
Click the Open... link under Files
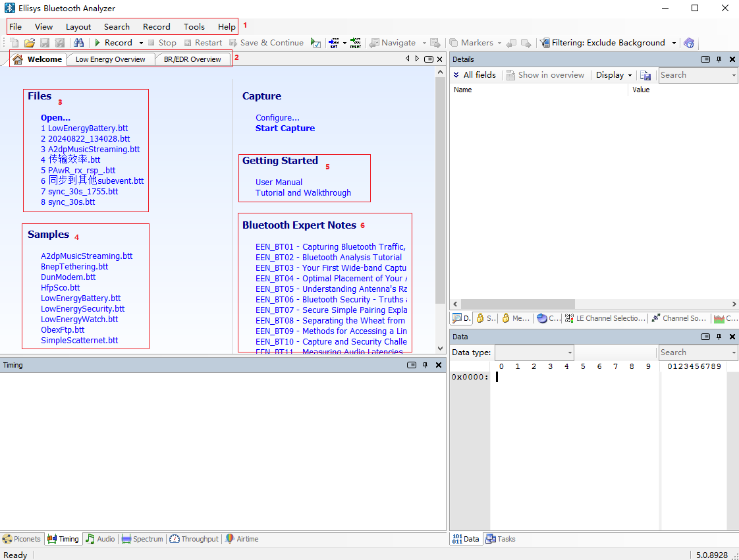point(55,118)
